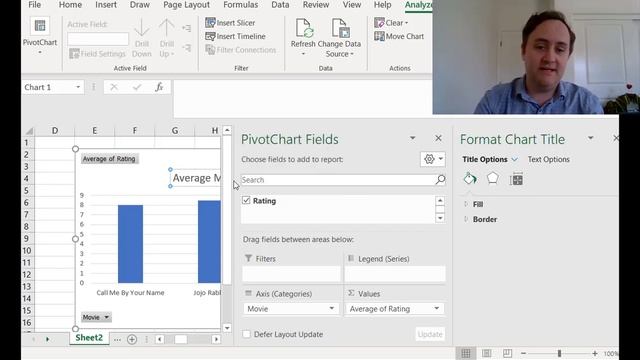Select the Sheet2 tab

[89, 338]
